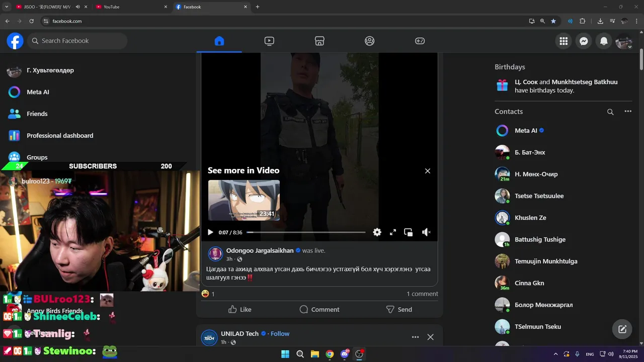The image size is (644, 362).
Task: Switch video to picture-in-picture mode
Action: [409, 232]
